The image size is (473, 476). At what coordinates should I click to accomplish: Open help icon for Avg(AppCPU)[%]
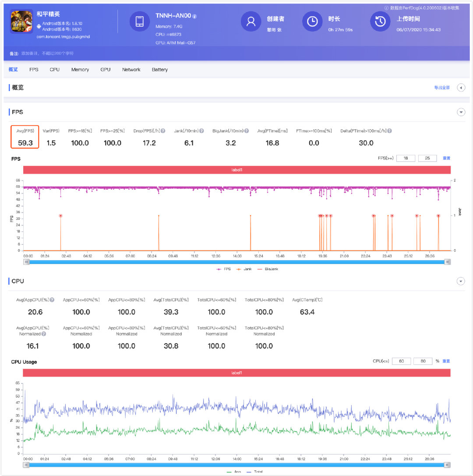tap(52, 300)
